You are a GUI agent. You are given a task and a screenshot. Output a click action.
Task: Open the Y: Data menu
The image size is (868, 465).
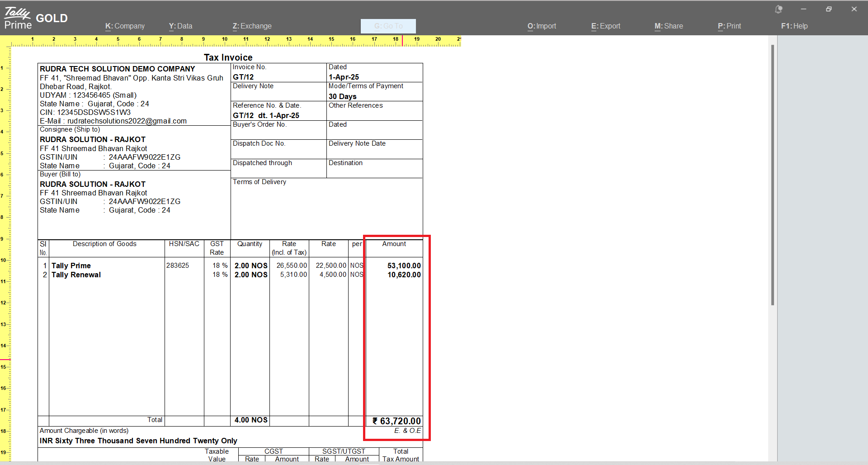180,26
